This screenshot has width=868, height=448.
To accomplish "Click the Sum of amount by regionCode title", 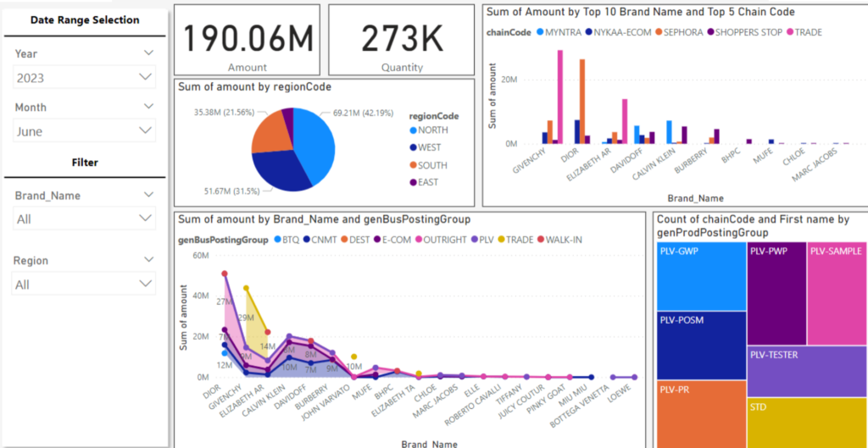I will [x=254, y=86].
